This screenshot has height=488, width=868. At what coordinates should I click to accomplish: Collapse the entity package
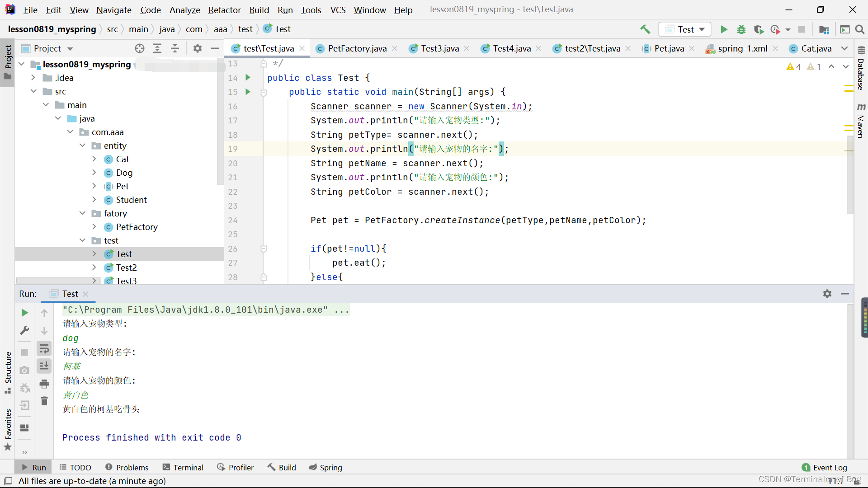pyautogui.click(x=82, y=145)
